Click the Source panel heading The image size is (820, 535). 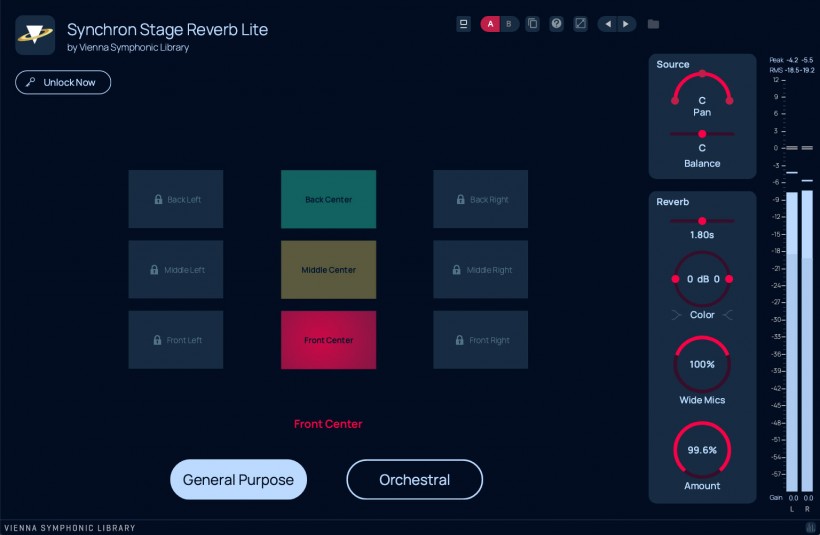(x=673, y=64)
